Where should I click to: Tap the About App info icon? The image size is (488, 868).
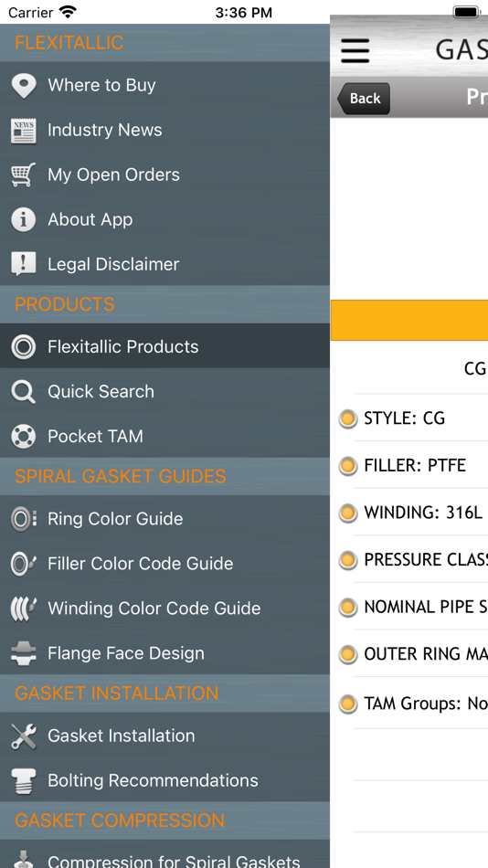pos(23,220)
